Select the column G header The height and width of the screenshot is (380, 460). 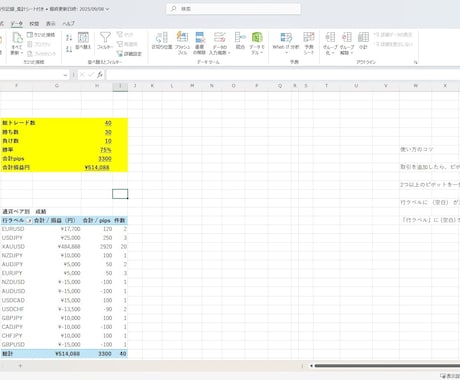click(x=57, y=86)
